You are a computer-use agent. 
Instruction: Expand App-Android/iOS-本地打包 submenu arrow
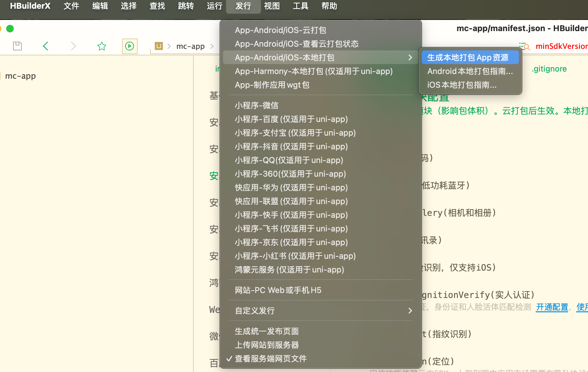(410, 58)
